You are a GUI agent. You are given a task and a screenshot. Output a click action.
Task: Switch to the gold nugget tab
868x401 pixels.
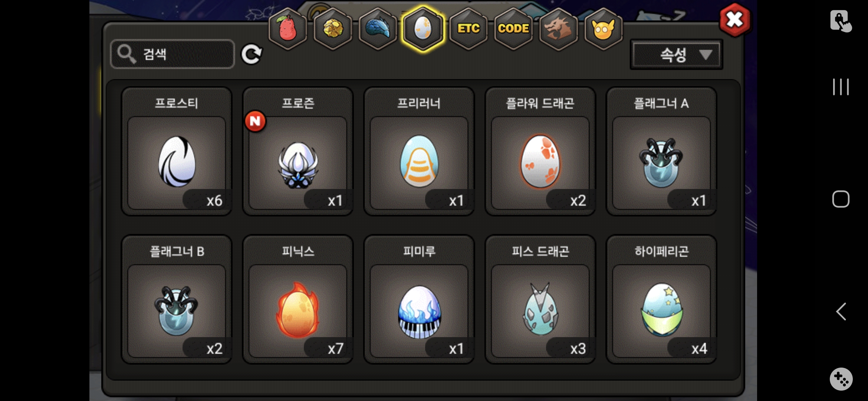pos(333,29)
